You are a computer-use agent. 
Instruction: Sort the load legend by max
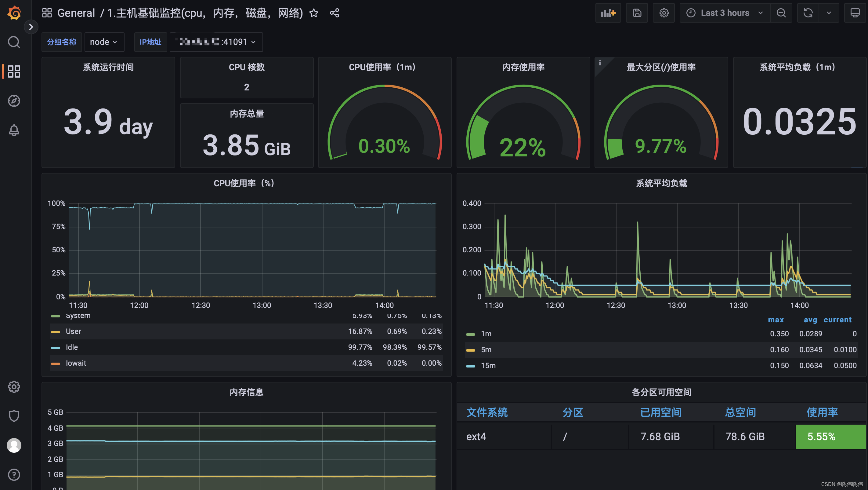pyautogui.click(x=776, y=320)
